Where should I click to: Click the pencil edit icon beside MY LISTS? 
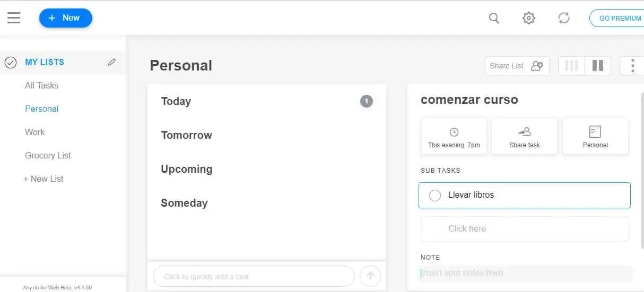111,62
